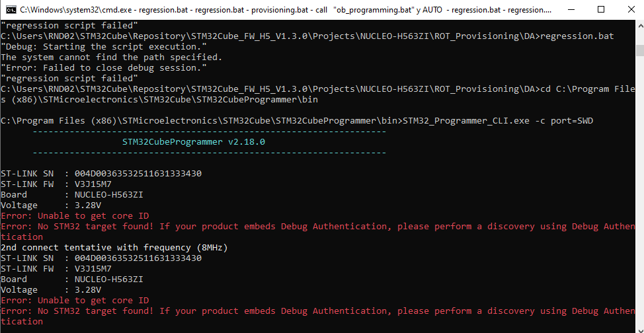
Task: Click the second 'Board : NUCLEO-H563ZI' line
Action: pos(72,279)
